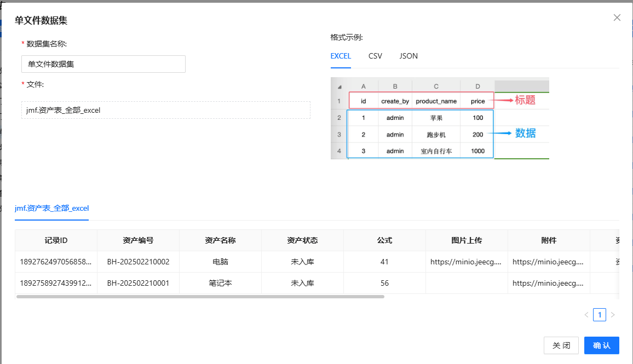
Task: Click the 数据集名称 input field
Action: pyautogui.click(x=103, y=64)
